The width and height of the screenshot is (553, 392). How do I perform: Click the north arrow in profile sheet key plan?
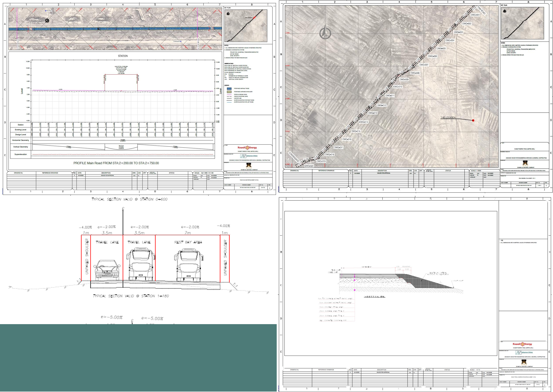coord(228,14)
